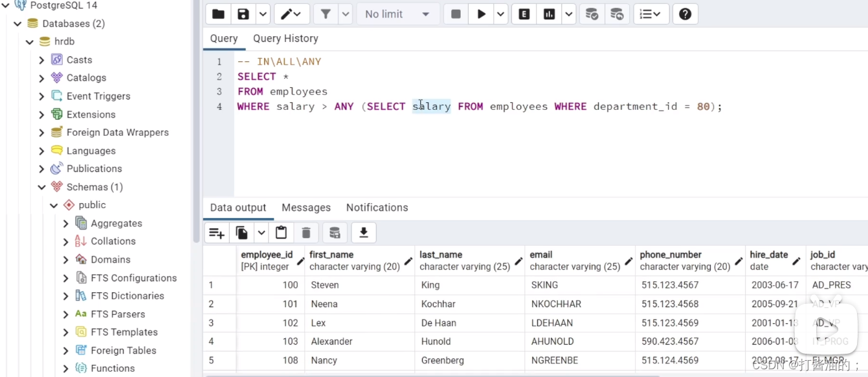868x377 pixels.
Task: Select the cell containing Steven
Action: point(360,285)
